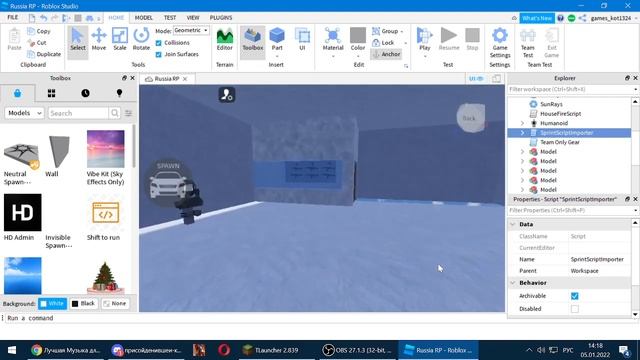Viewport: 640px width, 360px height.
Task: Duplicate the selected object
Action: tap(44, 54)
